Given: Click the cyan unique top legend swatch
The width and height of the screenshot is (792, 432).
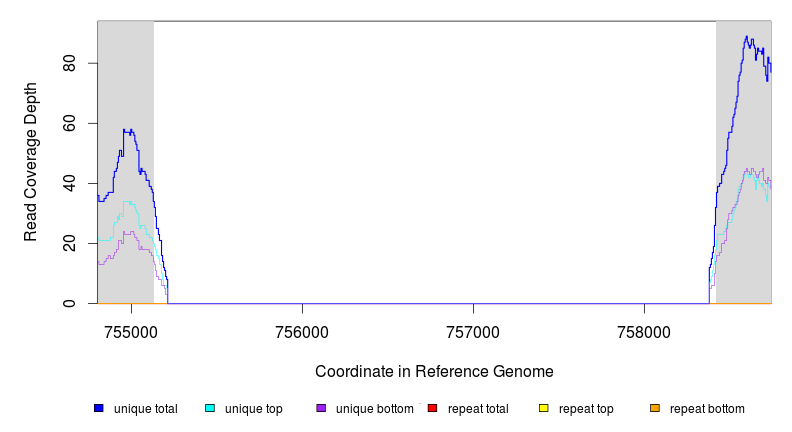Looking at the screenshot, I should point(210,409).
